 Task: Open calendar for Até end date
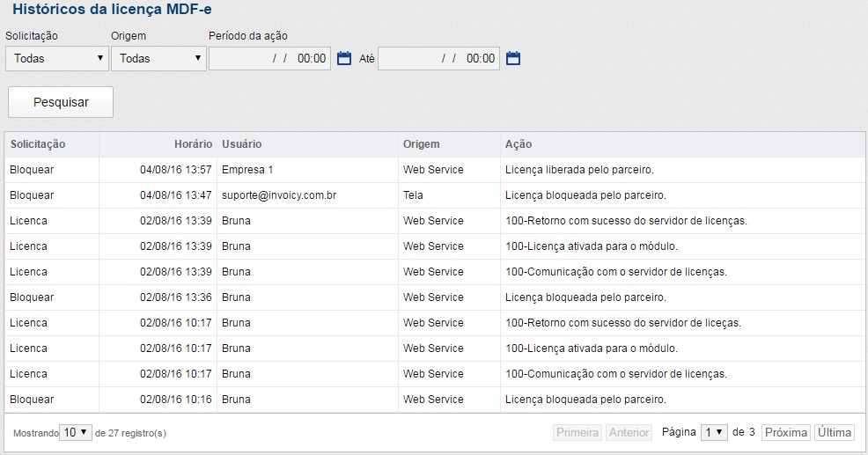513,59
